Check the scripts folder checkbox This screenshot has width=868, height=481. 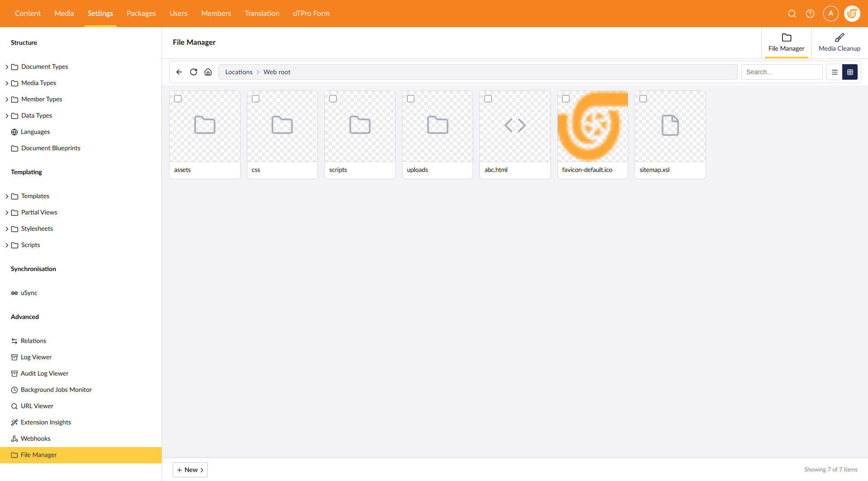333,99
